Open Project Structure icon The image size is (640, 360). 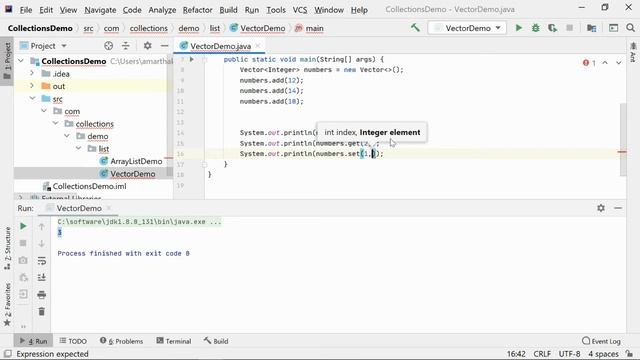591,28
